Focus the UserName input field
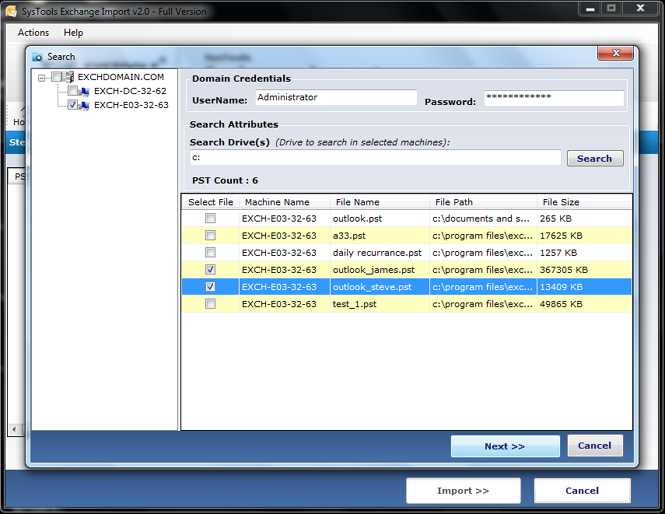 (336, 98)
